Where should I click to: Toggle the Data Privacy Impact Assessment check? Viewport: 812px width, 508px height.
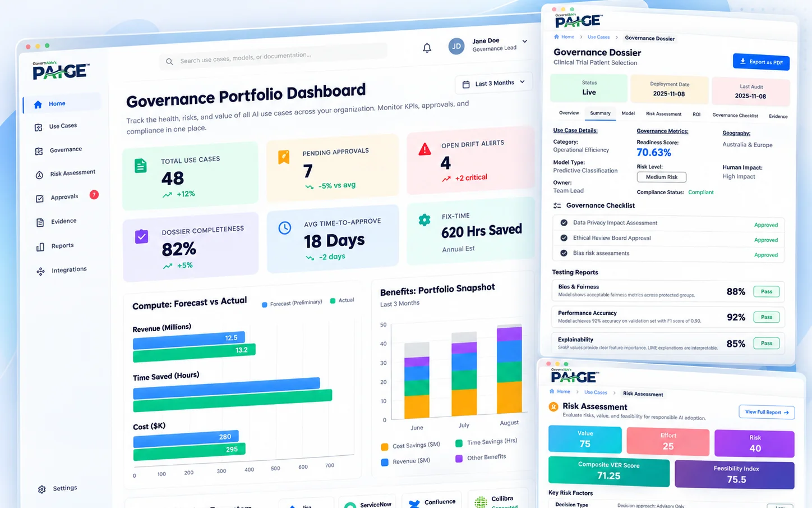click(564, 223)
